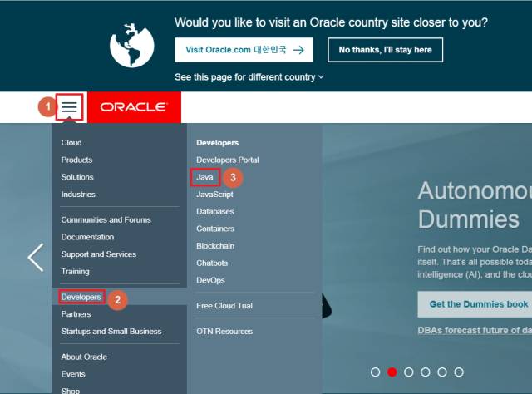This screenshot has width=532, height=394.
Task: Expand See this page for different country
Action: (249, 77)
